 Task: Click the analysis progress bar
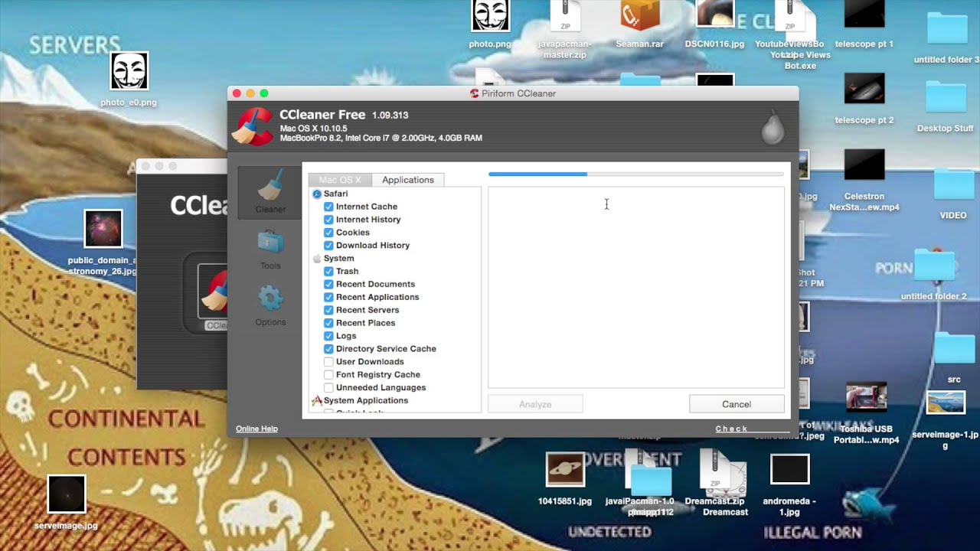(x=636, y=174)
